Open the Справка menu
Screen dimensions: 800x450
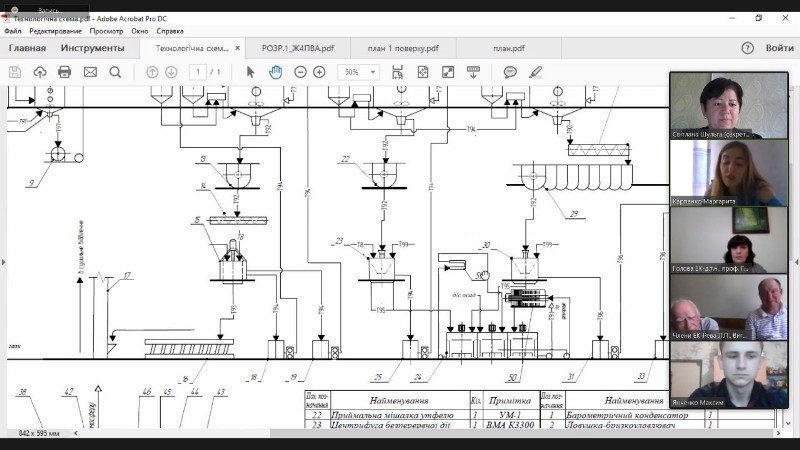(170, 31)
